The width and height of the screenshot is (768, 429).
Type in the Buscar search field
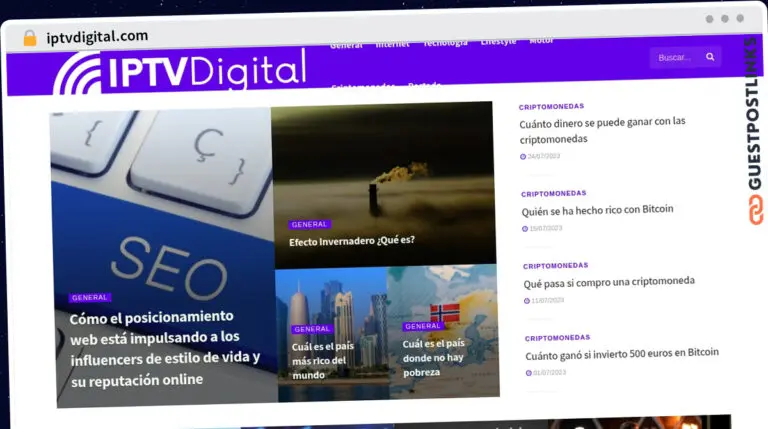pos(676,57)
